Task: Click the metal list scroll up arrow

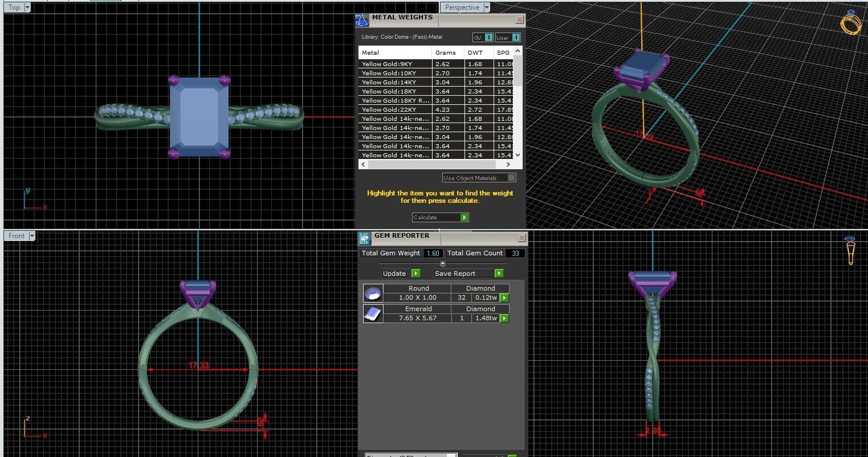Action: coord(517,51)
